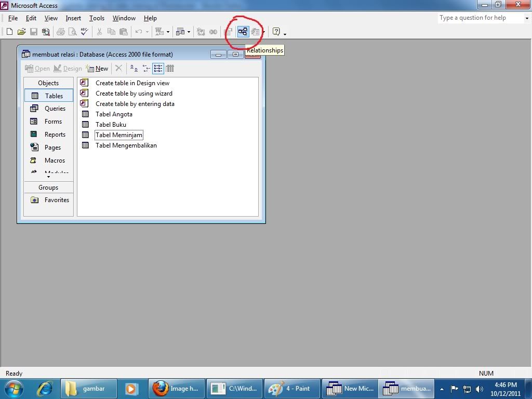Select the Favorites group

click(x=48, y=200)
